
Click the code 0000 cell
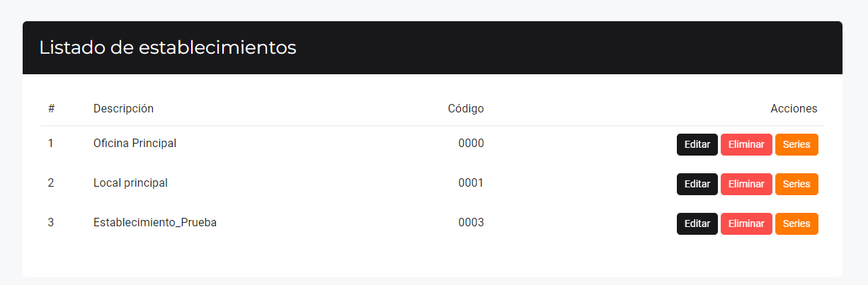tap(471, 143)
